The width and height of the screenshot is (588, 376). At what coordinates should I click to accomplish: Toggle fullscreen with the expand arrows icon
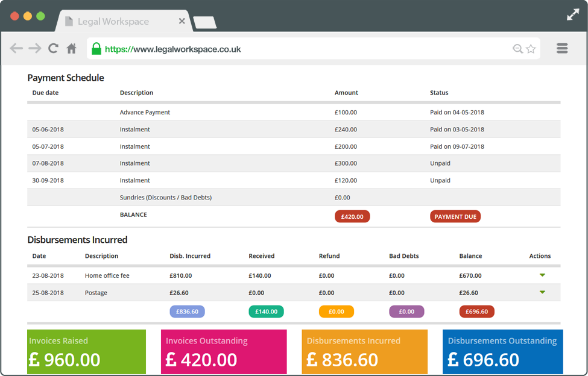[x=573, y=14]
